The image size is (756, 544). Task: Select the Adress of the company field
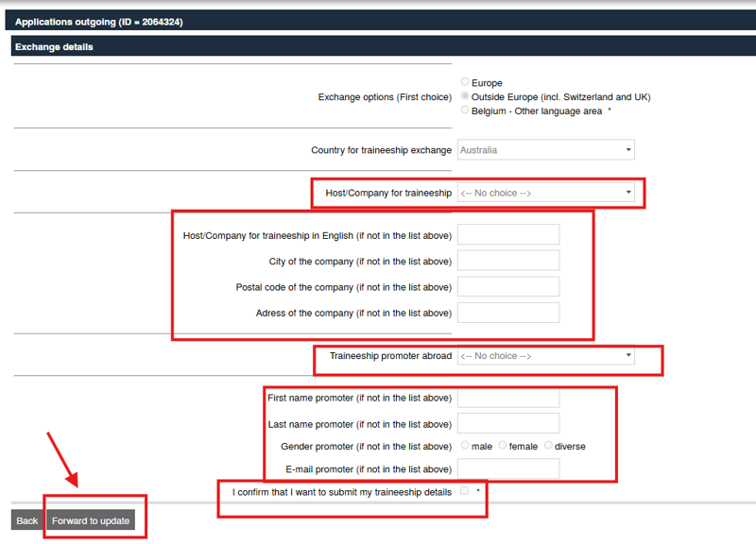pyautogui.click(x=508, y=313)
